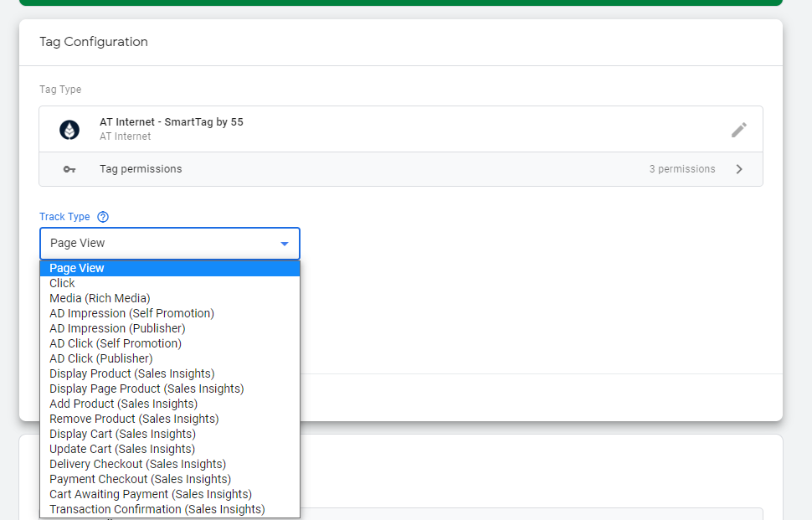Select the Click track type option

(x=63, y=283)
